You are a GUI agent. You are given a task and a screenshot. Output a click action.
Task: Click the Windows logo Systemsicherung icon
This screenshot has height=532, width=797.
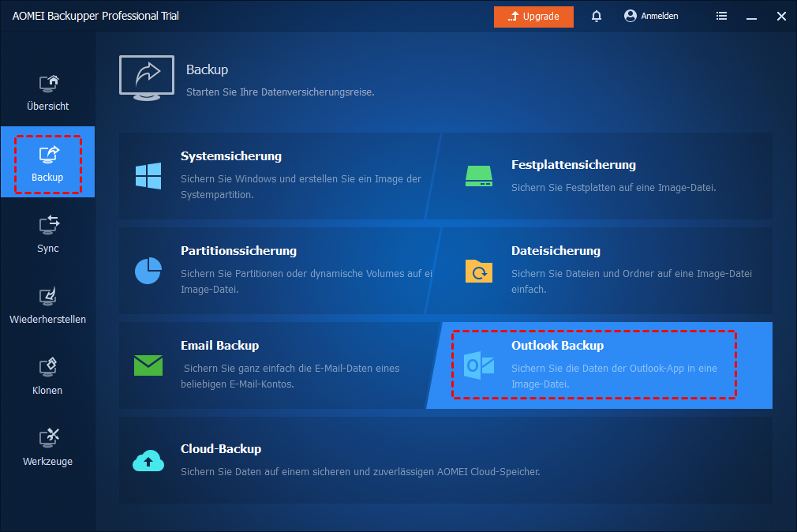[148, 176]
